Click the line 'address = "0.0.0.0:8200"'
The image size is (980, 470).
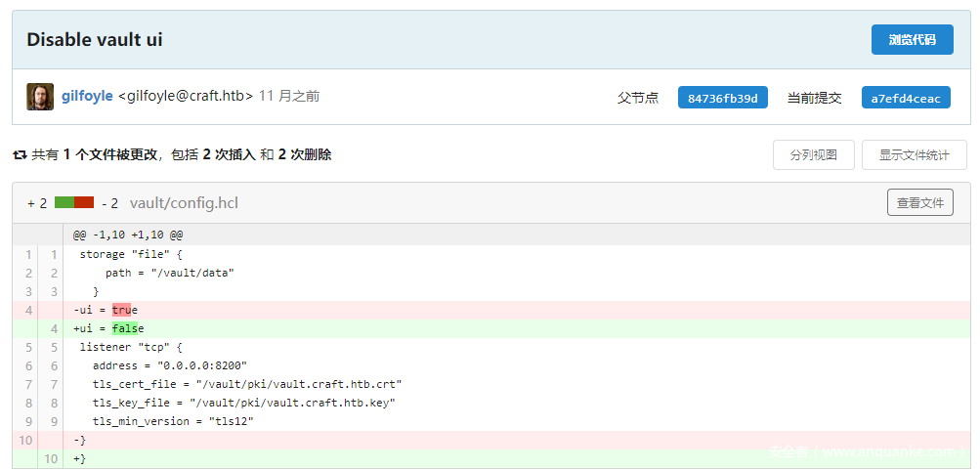pyautogui.click(x=170, y=365)
